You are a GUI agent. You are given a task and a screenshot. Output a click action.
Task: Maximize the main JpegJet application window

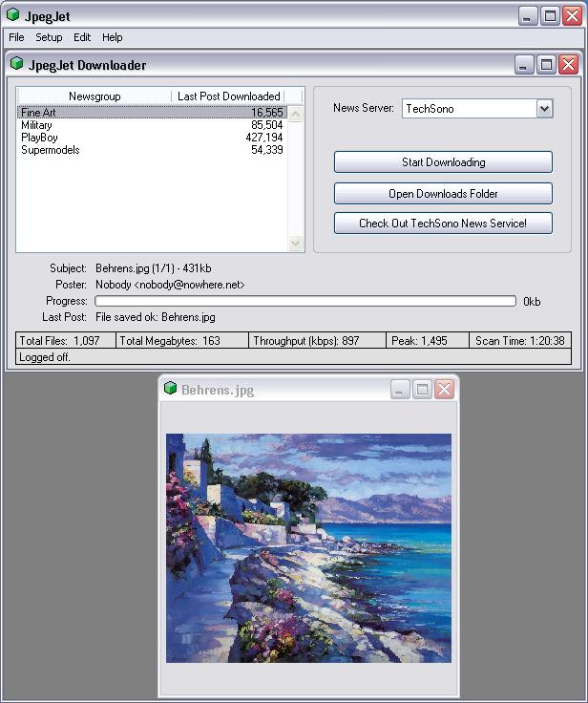tap(550, 15)
